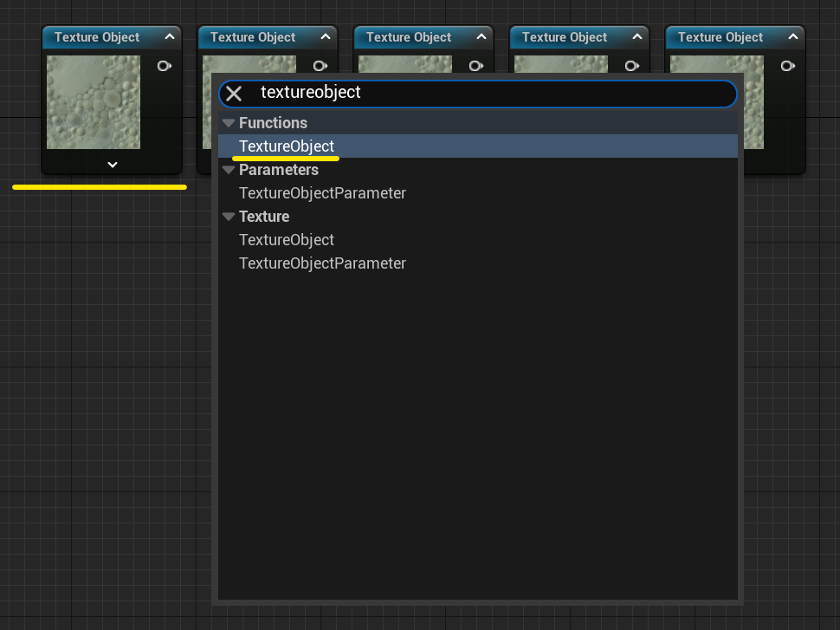Collapse the fourth Texture Object node header
This screenshot has height=630, width=840.
[637, 37]
